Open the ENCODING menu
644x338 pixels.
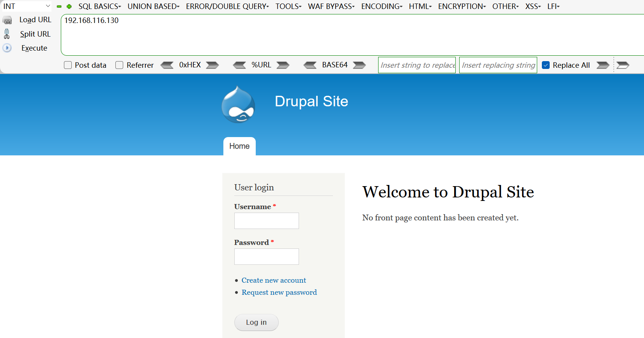[382, 6]
